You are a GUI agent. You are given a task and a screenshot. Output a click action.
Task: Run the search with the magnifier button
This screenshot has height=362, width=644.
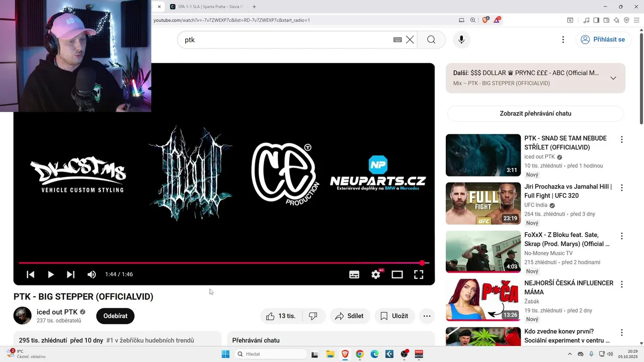[x=431, y=40]
